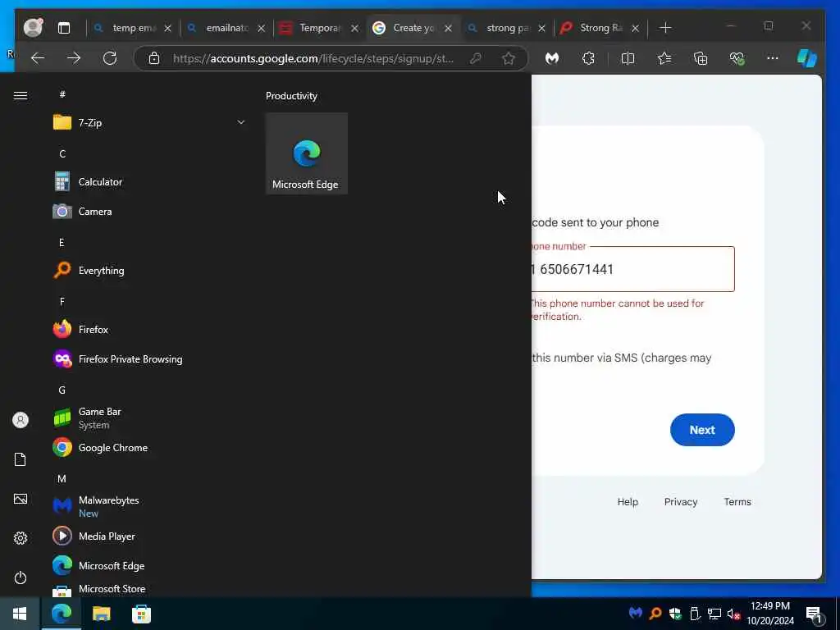
Task: Toggle split screen view
Action: tap(628, 58)
